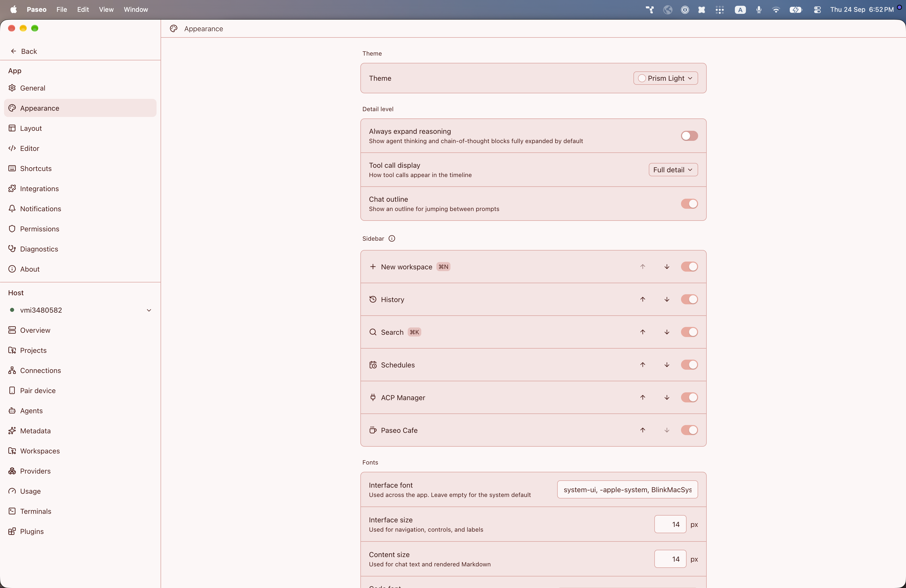Image resolution: width=906 pixels, height=588 pixels.
Task: Disable the Chat outline toggle
Action: 689,203
